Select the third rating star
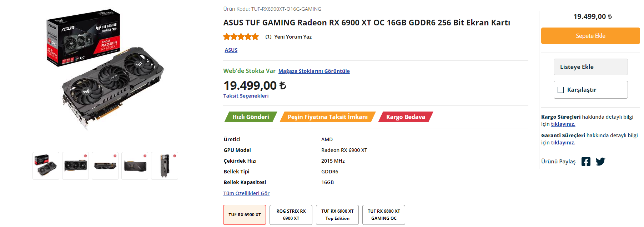The image size is (644, 227). click(x=241, y=36)
